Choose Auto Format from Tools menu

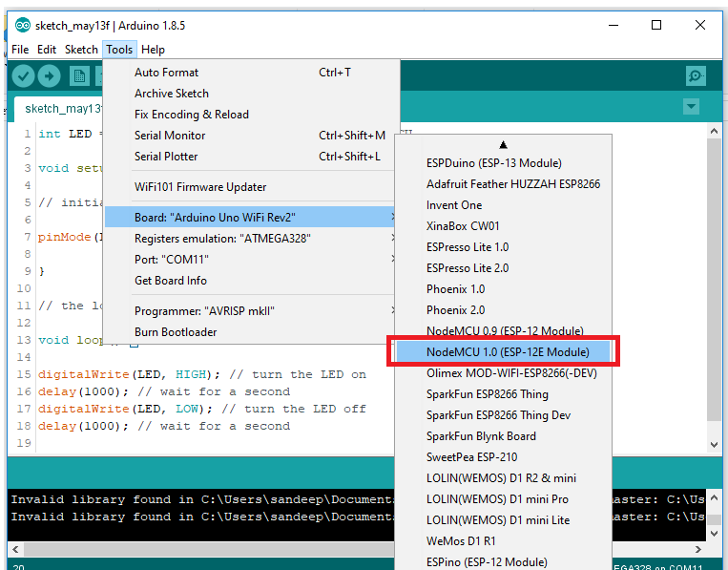coord(250,73)
